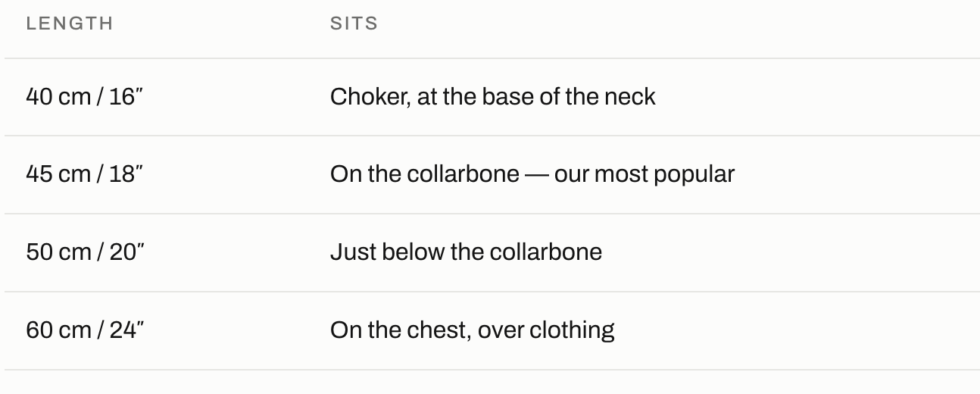Select the 40 cm / 16″ length cell
Viewport: 980px width, 394px height.
point(85,97)
